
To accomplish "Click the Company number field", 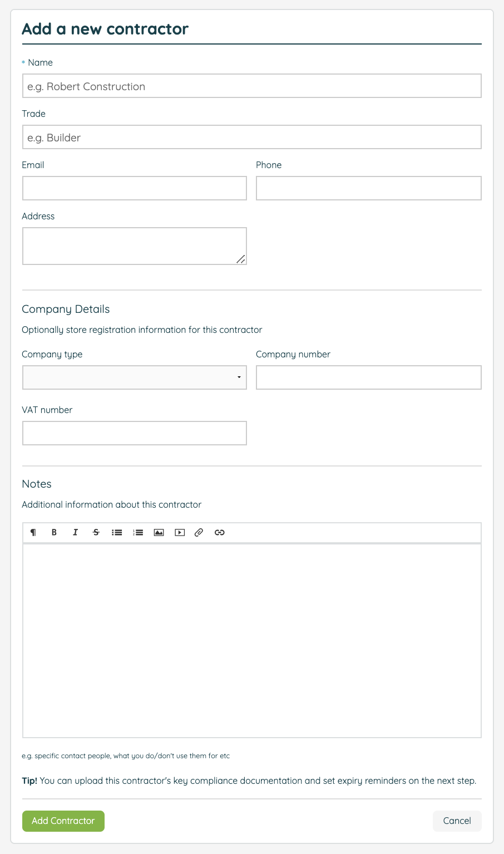I will tap(368, 377).
